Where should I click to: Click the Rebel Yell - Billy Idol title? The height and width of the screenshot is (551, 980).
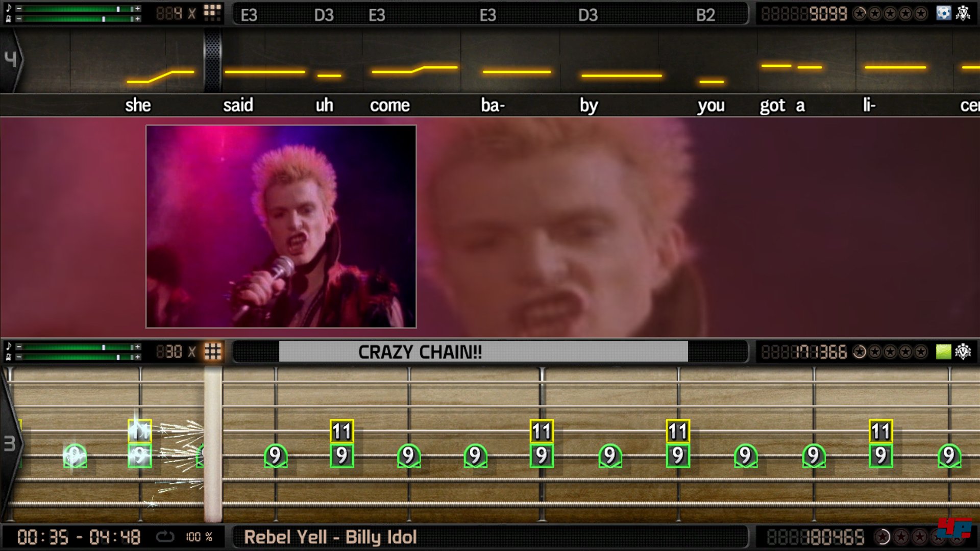click(330, 537)
